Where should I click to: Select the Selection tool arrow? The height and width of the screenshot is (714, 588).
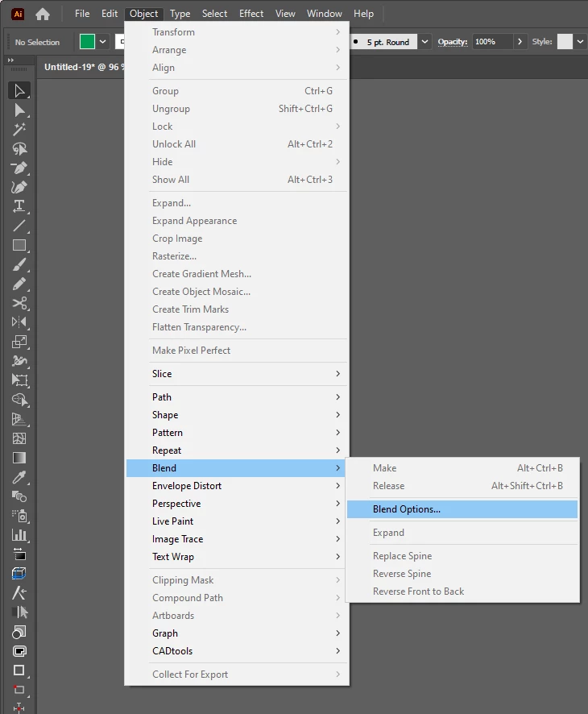coord(19,90)
